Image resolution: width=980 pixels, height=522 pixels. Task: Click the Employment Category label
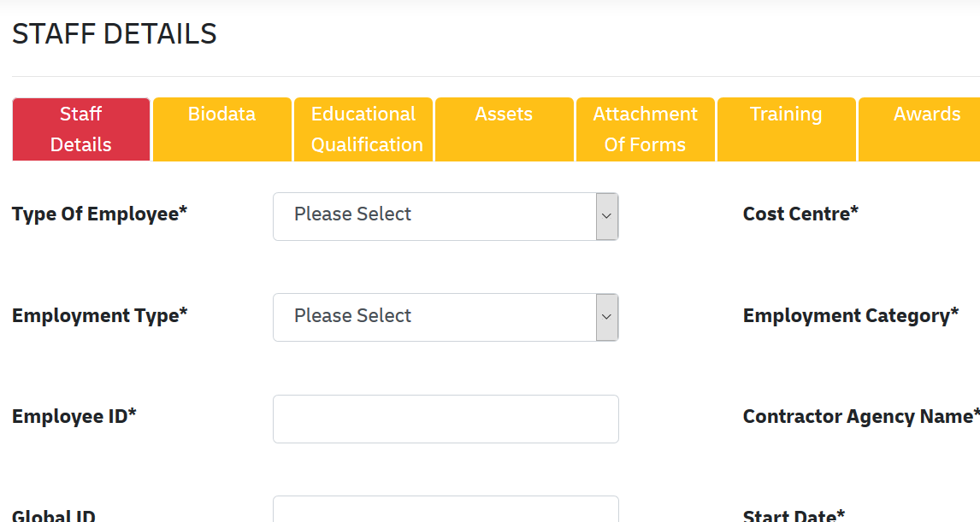tap(850, 315)
